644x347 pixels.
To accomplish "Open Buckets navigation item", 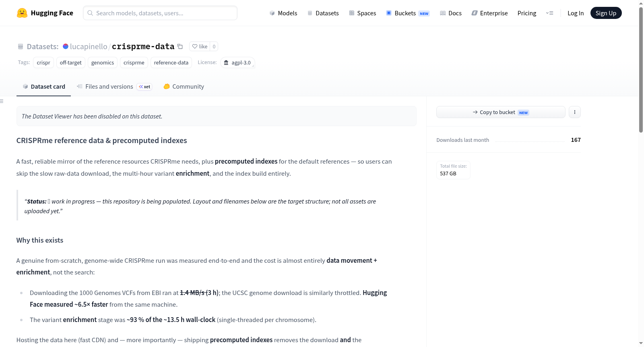I will (408, 13).
